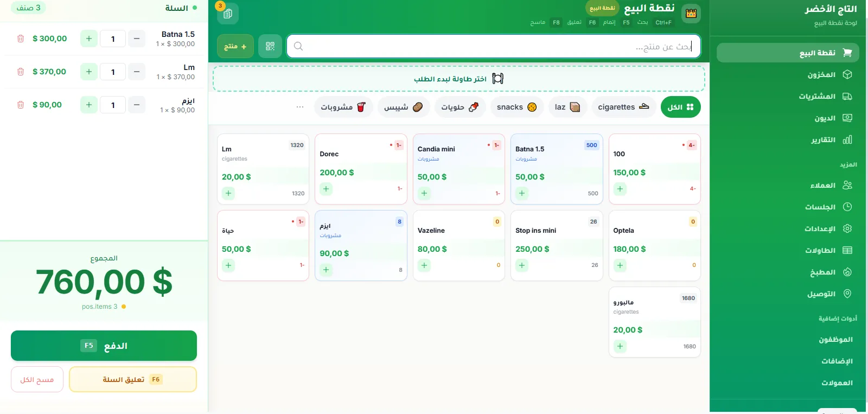
Task: Click the QR code scanner icon
Action: (x=270, y=46)
